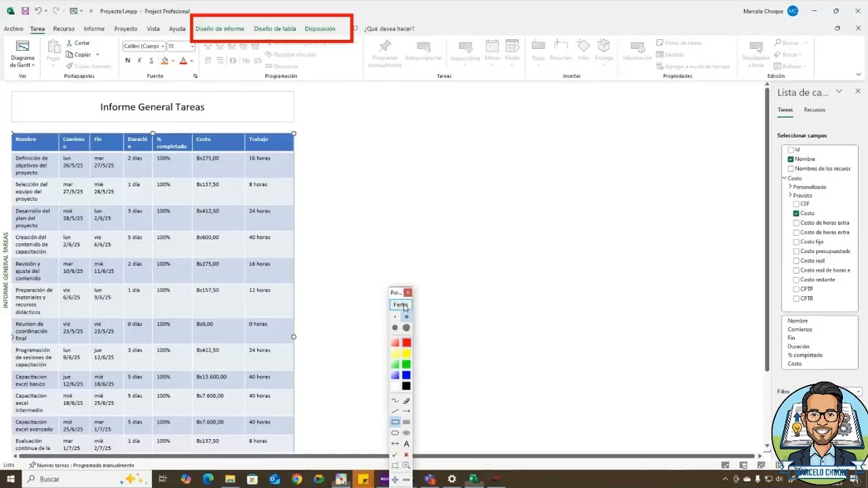Viewport: 868px width, 488px height.
Task: Select the filled gray ellipse tool
Action: tap(406, 432)
